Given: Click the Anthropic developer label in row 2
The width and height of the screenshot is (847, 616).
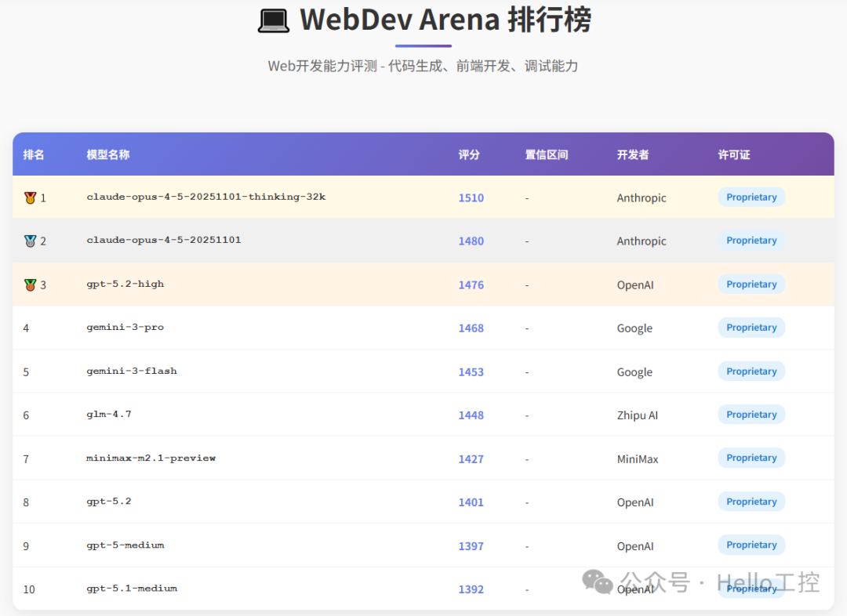Looking at the screenshot, I should point(642,241).
